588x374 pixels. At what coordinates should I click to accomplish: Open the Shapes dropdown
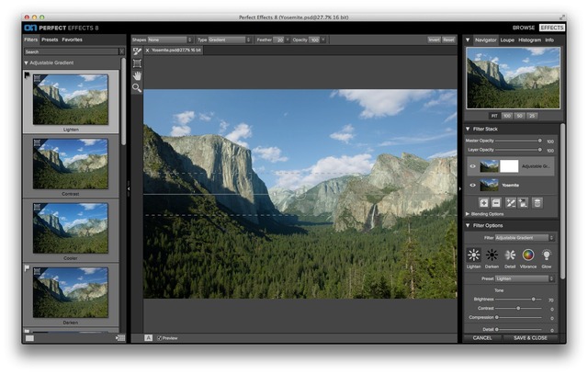170,40
